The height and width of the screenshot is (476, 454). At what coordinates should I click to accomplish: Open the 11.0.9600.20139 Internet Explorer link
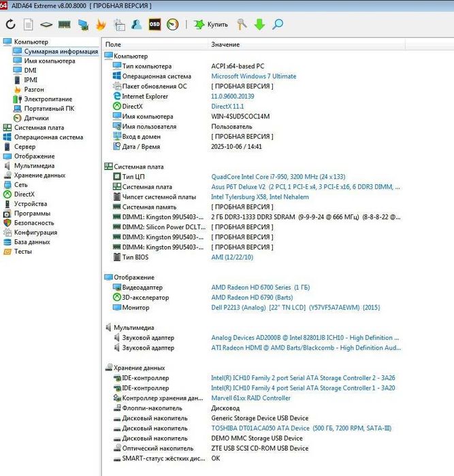click(x=233, y=97)
